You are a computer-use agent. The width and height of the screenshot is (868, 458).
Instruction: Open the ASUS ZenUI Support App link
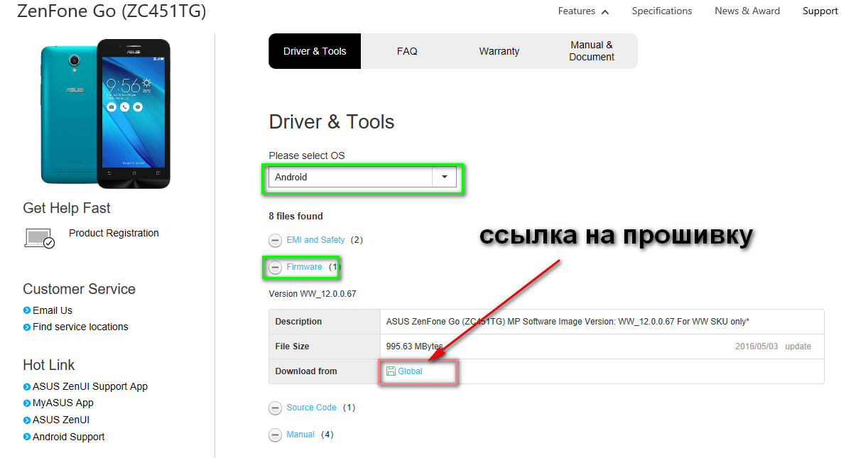[90, 386]
